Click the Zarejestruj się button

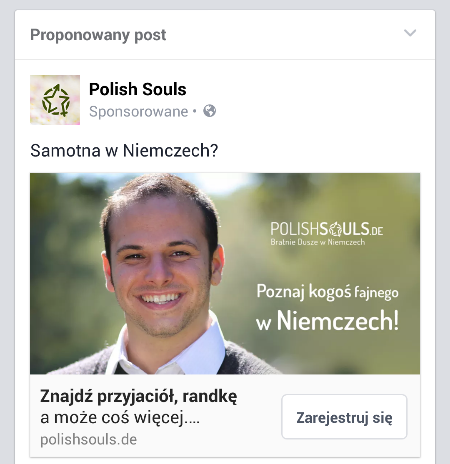[x=344, y=417]
